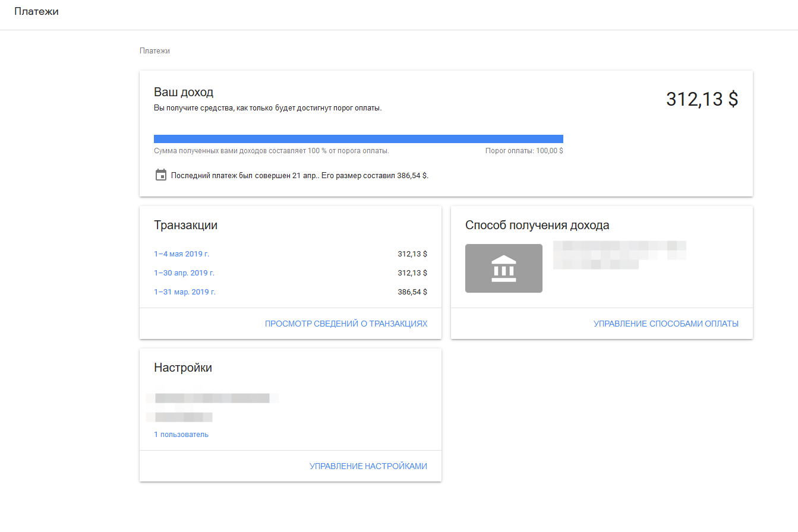Screen dimensions: 798x532
Task: Click the Ваш доход heading
Action: [x=184, y=92]
